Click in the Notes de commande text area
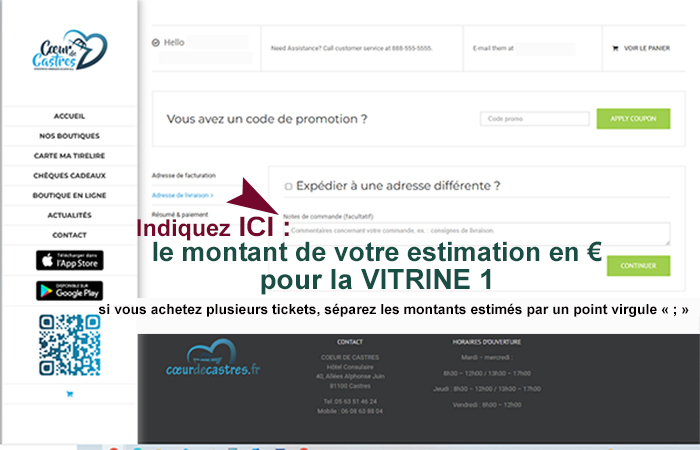This screenshot has height=450, width=700. pos(476,233)
